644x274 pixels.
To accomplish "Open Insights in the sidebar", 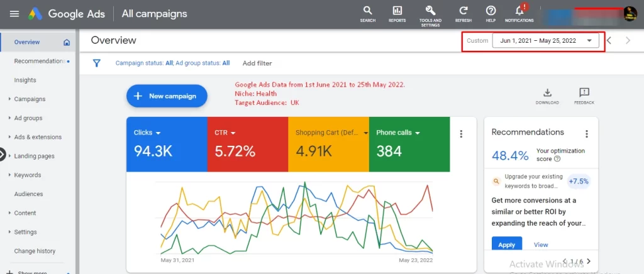I will 25,80.
